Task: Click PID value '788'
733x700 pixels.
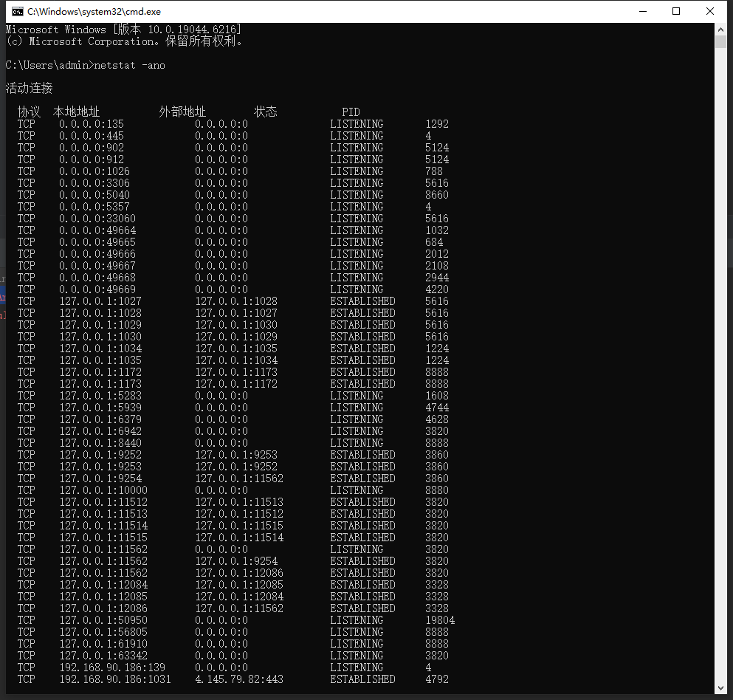Action: pos(434,171)
